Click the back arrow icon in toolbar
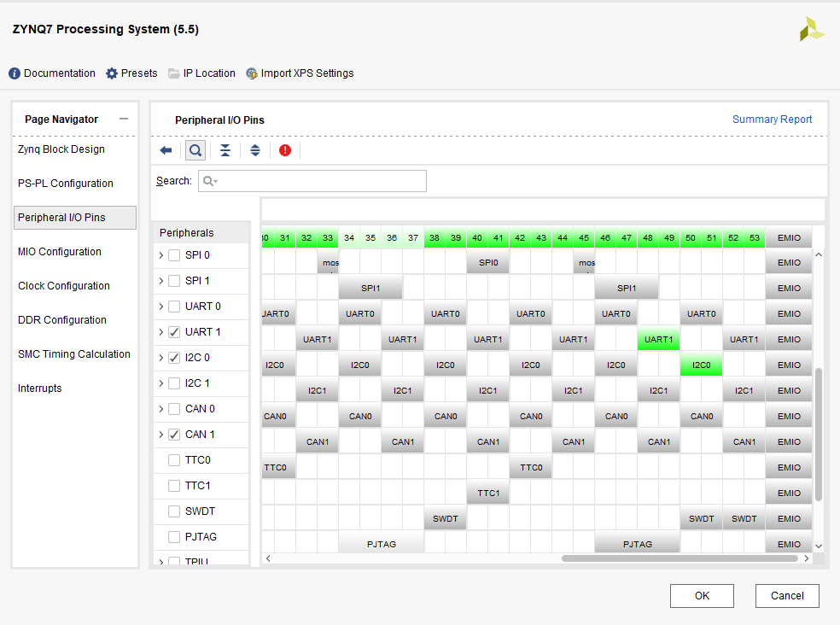This screenshot has height=625, width=840. tap(166, 150)
